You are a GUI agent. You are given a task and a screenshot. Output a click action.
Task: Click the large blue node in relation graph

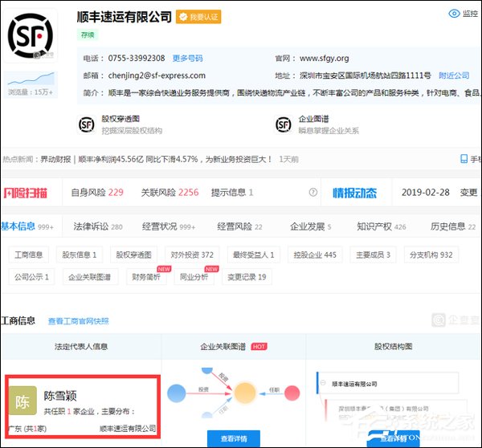177,393
